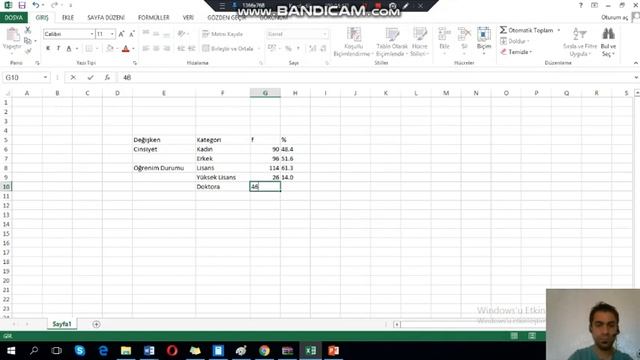The image size is (640, 360).
Task: Open the Doldur fill menu
Action: (x=515, y=41)
